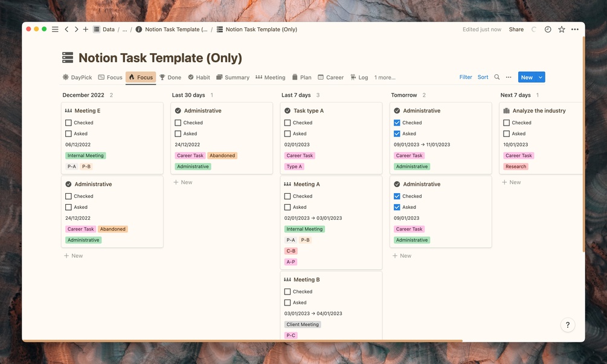Go forward with the right arrow
Viewport: 607px width, 364px height.
coord(76,30)
